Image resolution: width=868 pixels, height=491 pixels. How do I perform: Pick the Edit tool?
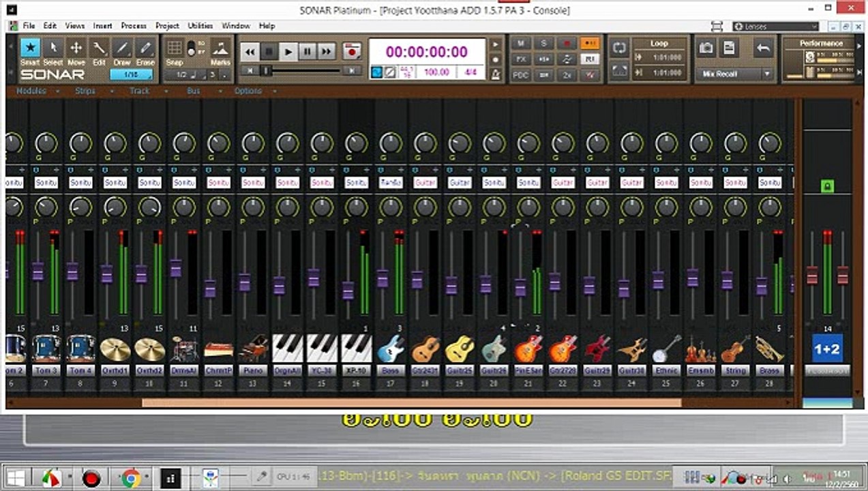click(x=100, y=49)
